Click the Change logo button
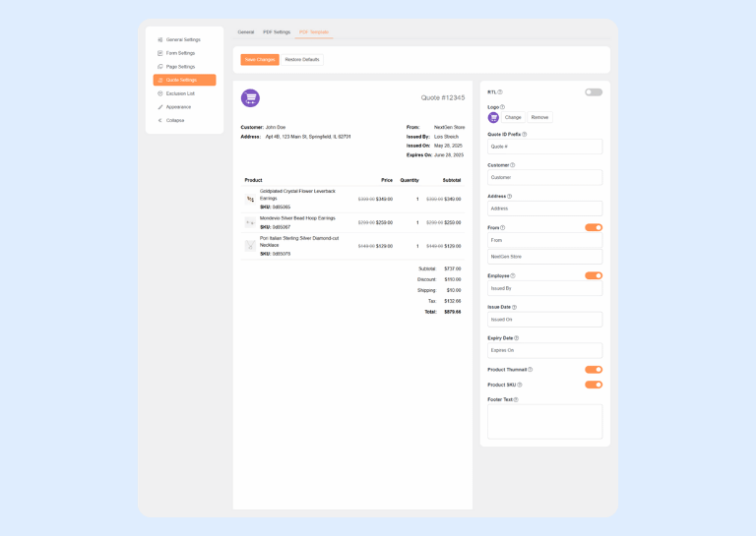The width and height of the screenshot is (756, 536). click(x=513, y=117)
